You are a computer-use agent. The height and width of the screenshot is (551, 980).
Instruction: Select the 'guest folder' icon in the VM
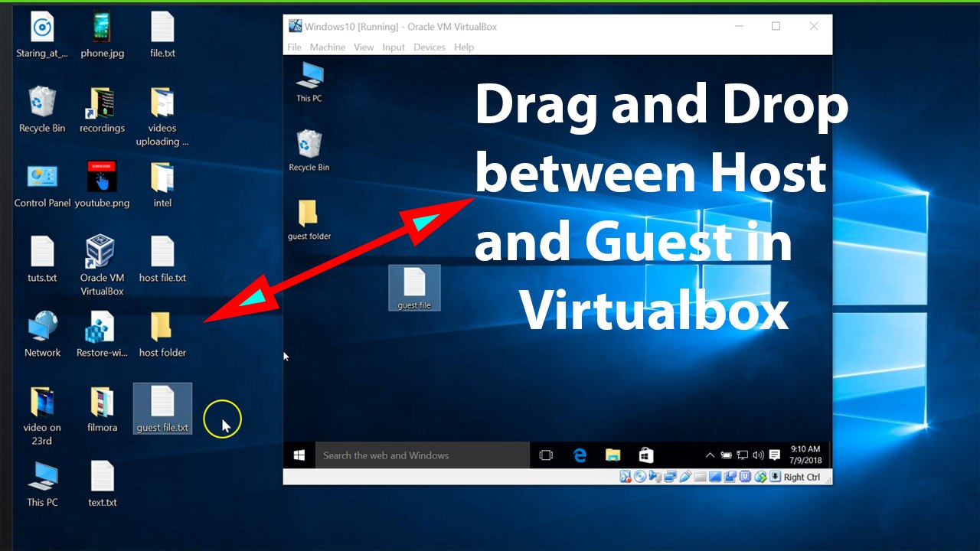coord(309,220)
